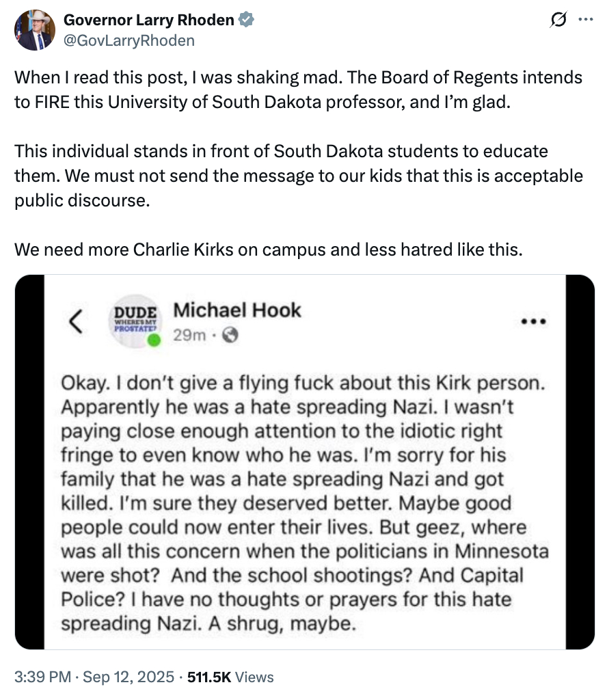Click the three dots beside Michael Hook's post
Image resolution: width=607 pixels, height=700 pixels.
coord(532,321)
